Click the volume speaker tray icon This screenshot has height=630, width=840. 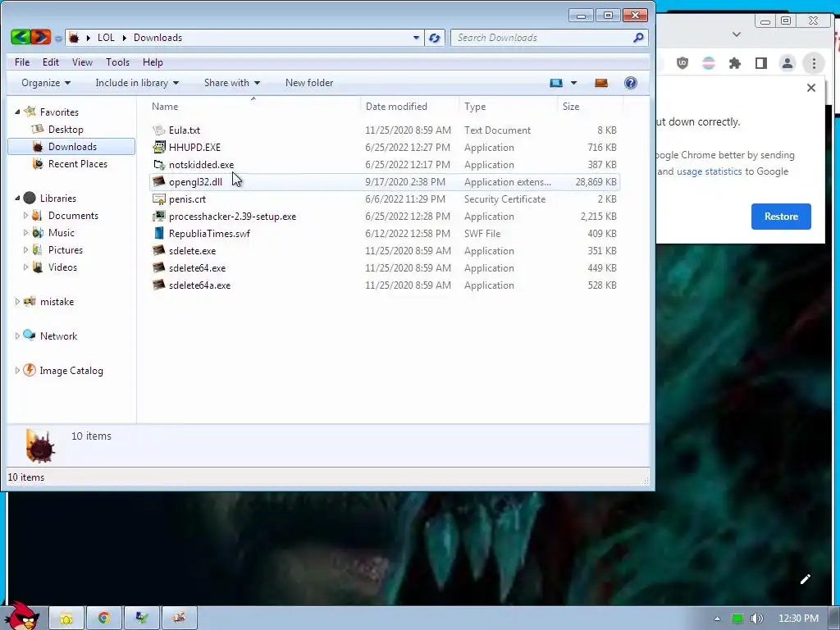coord(756,619)
